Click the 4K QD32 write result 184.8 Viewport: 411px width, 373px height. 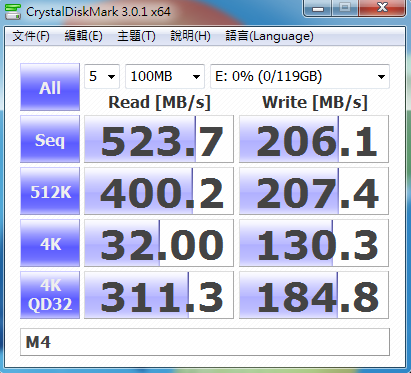point(314,295)
